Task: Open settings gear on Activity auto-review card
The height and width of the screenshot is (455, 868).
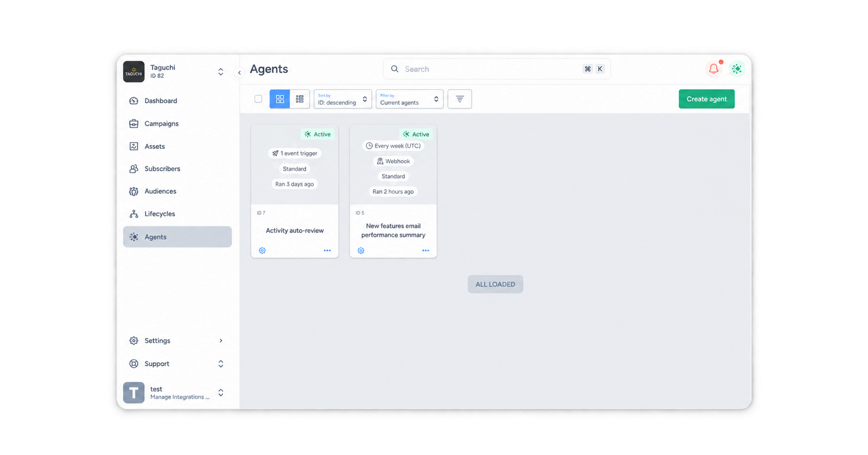Action: pyautogui.click(x=262, y=251)
